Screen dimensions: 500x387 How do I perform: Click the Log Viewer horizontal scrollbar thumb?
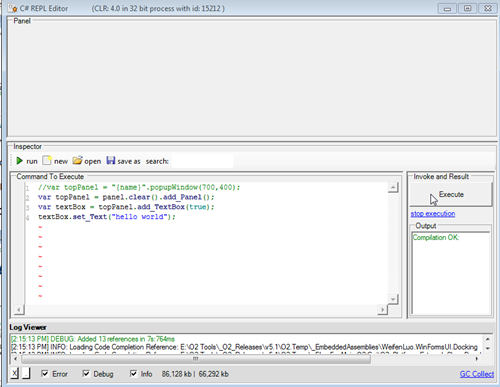196,359
